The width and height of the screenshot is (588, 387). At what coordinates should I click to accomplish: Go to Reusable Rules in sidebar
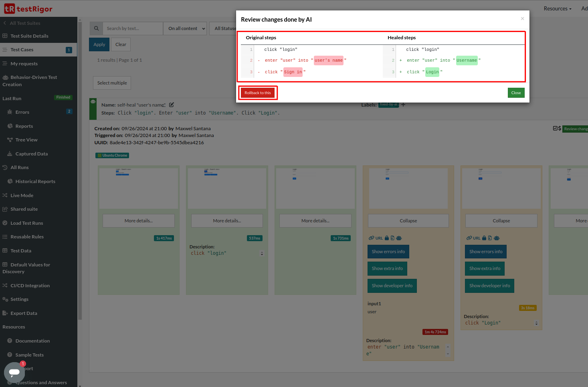click(x=27, y=237)
